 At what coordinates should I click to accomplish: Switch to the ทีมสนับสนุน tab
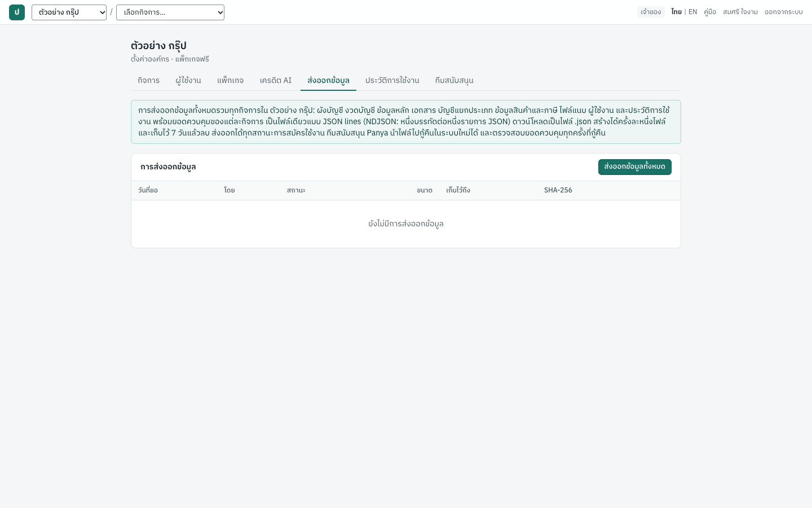point(454,81)
